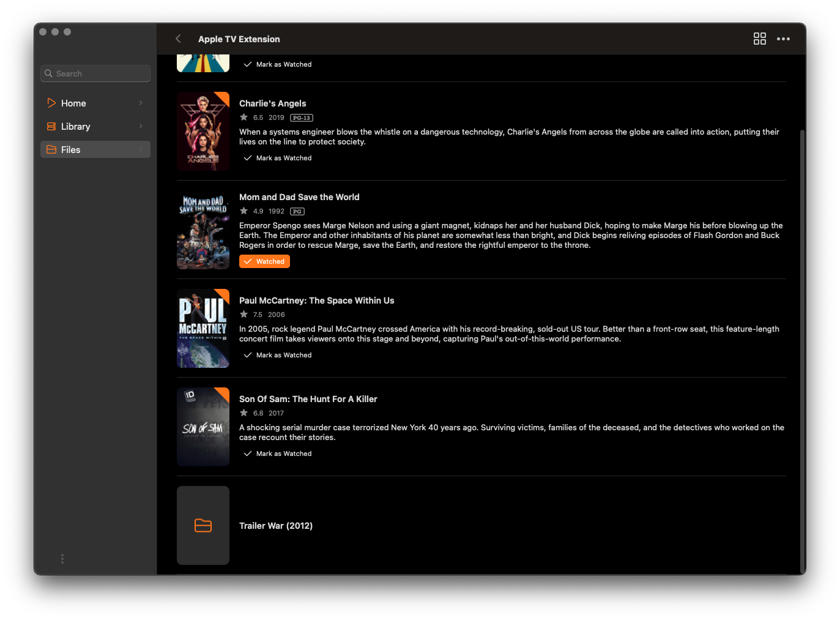840x620 pixels.
Task: Click star rating icon for Son Of Sam
Action: coord(243,413)
